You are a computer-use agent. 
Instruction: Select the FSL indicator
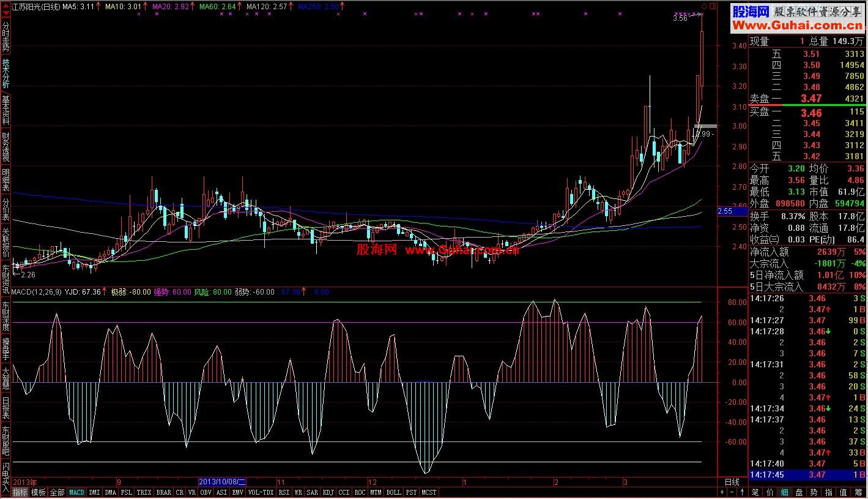(x=126, y=492)
